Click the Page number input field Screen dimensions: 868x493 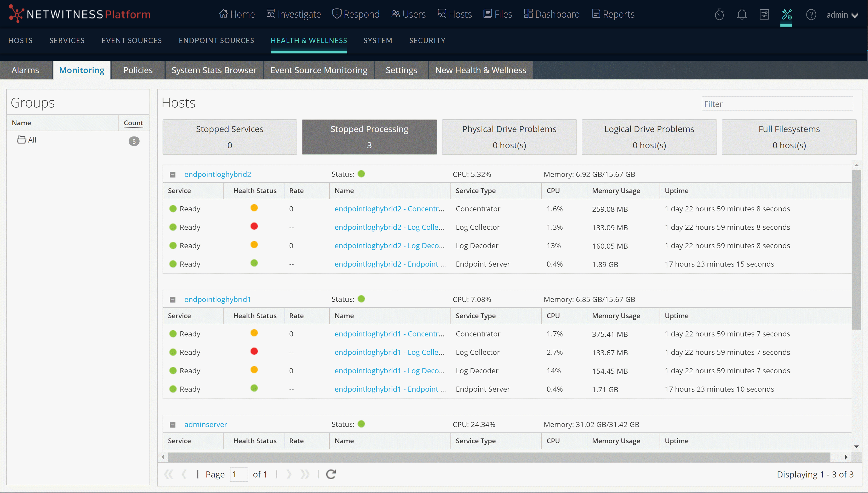[x=239, y=474]
